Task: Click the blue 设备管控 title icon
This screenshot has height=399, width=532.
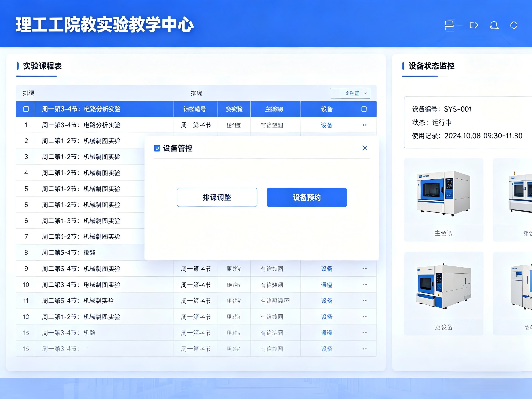Action: 157,148
